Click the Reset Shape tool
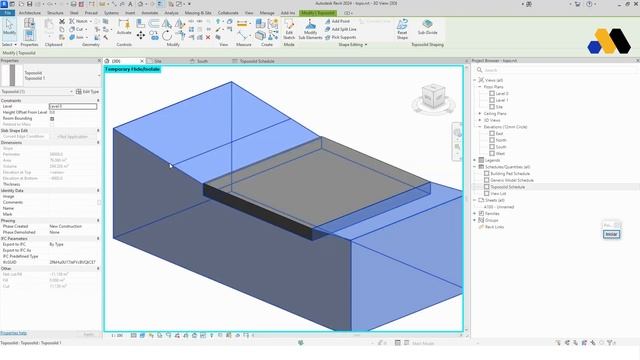This screenshot has width=640, height=360. point(402,29)
